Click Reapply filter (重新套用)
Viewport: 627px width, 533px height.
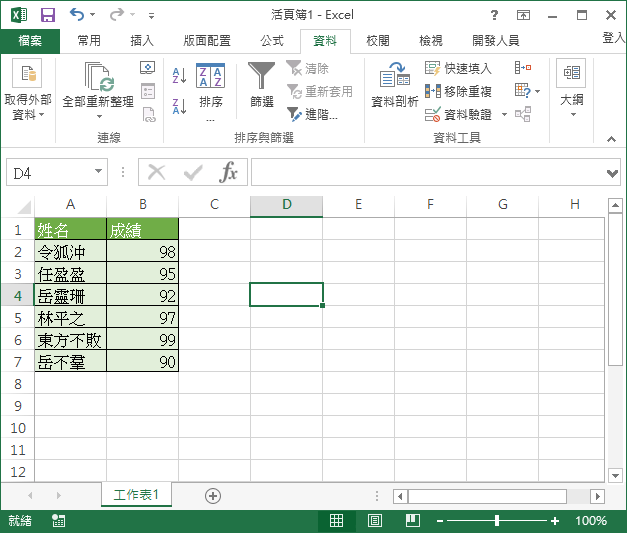tap(320, 92)
